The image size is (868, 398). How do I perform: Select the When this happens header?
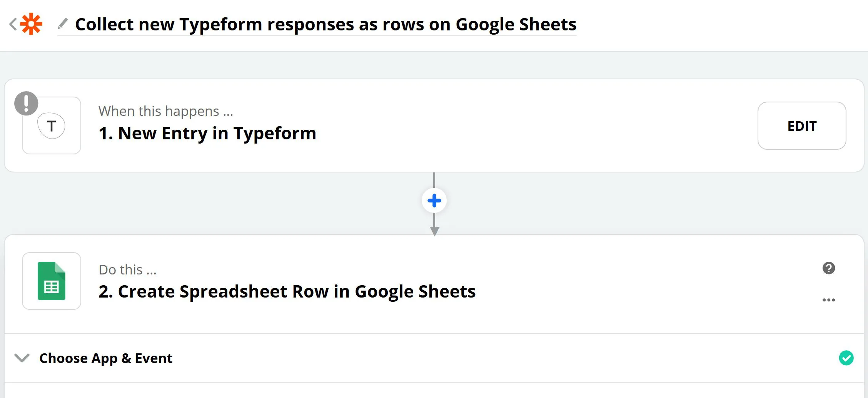pos(166,111)
